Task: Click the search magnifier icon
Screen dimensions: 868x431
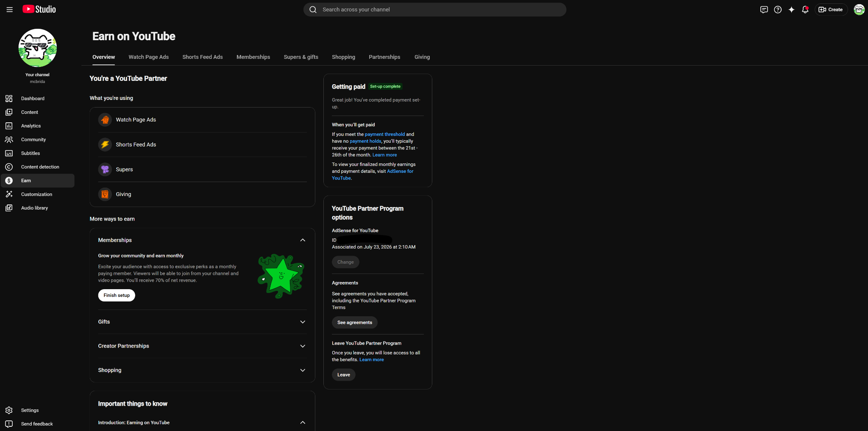Action: (313, 9)
